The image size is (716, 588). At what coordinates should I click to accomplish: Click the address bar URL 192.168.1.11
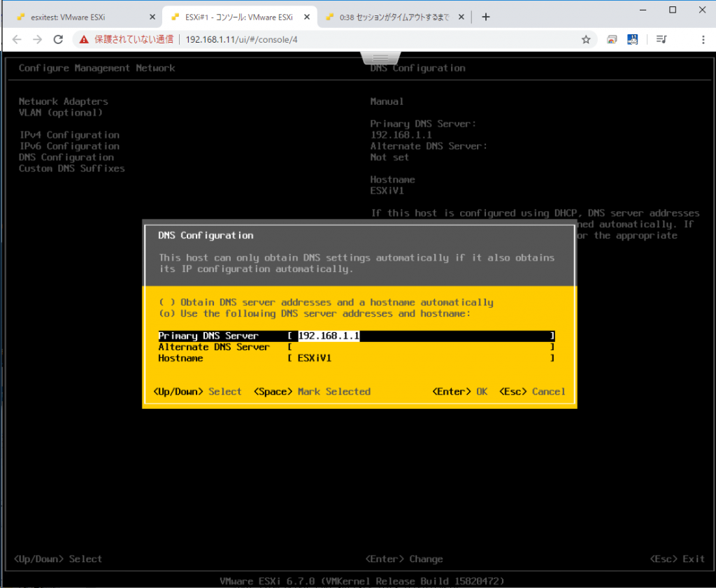coord(241,40)
